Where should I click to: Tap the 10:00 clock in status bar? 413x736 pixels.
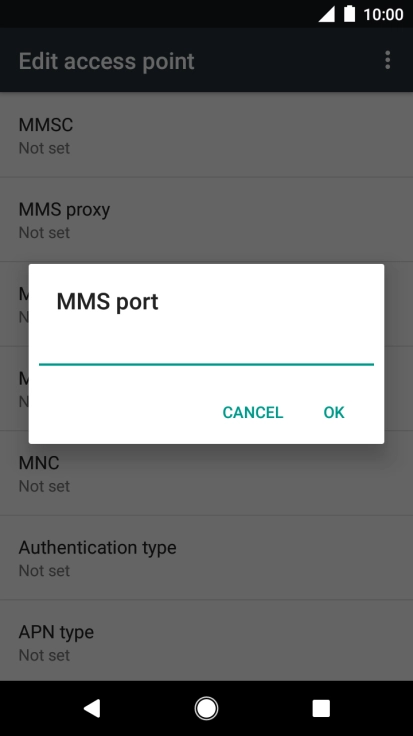coord(383,15)
